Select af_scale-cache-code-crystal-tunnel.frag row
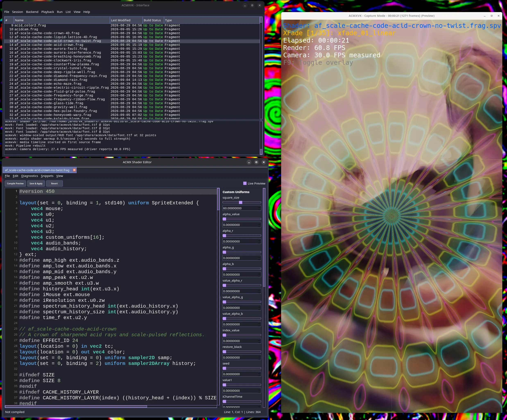Image resolution: width=507 pixels, height=420 pixels. pyautogui.click(x=132, y=68)
